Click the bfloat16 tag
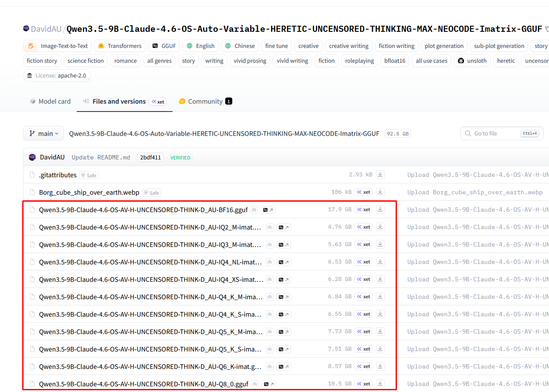 (395, 61)
